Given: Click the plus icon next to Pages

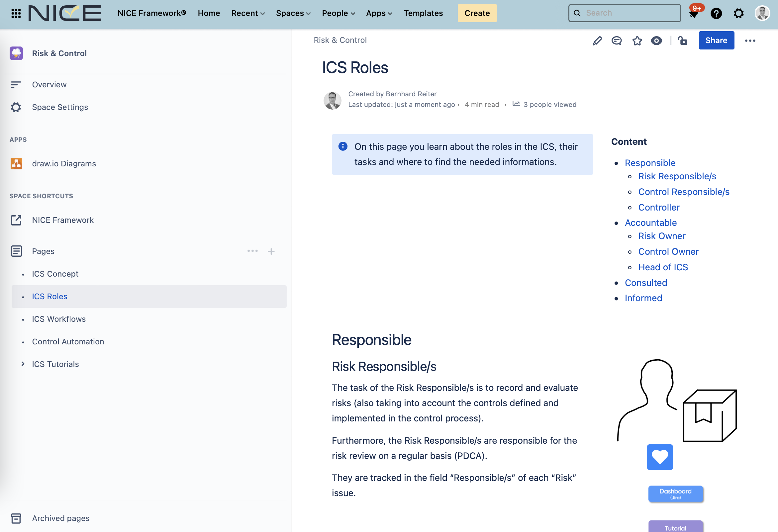Looking at the screenshot, I should [271, 251].
